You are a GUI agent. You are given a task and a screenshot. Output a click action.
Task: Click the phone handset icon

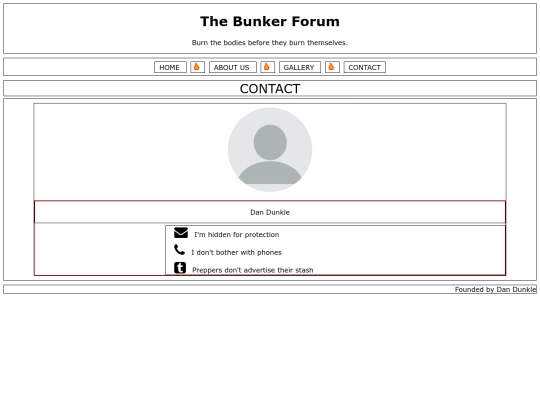179,250
